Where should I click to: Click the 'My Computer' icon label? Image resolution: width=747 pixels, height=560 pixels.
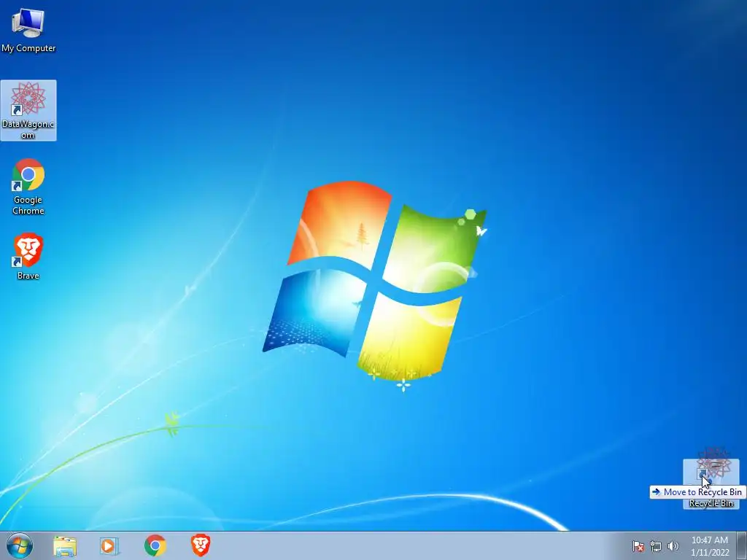point(28,48)
